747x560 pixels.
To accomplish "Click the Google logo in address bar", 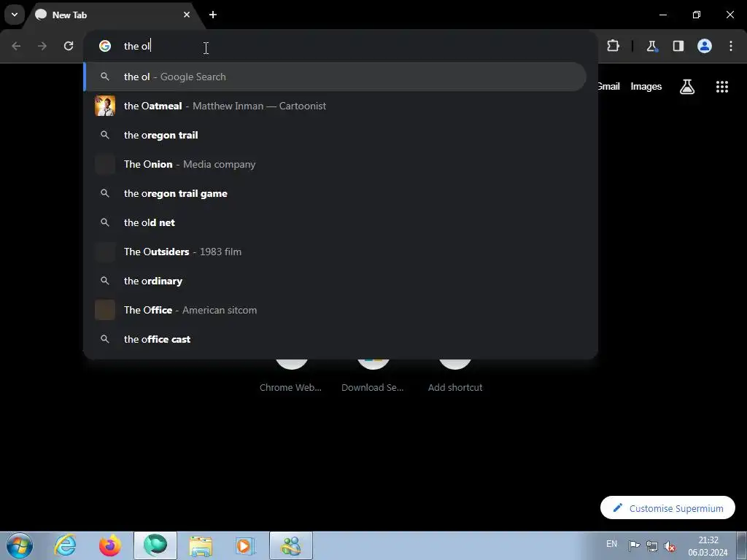I will pos(105,46).
